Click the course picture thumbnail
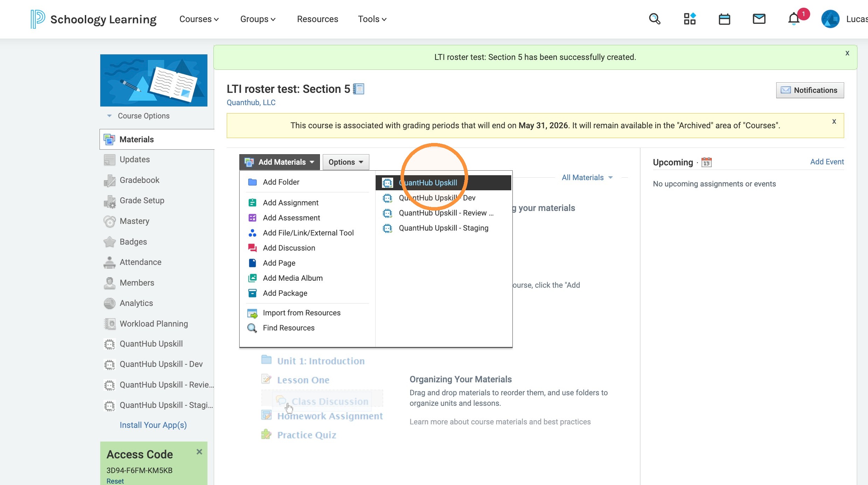 point(154,80)
